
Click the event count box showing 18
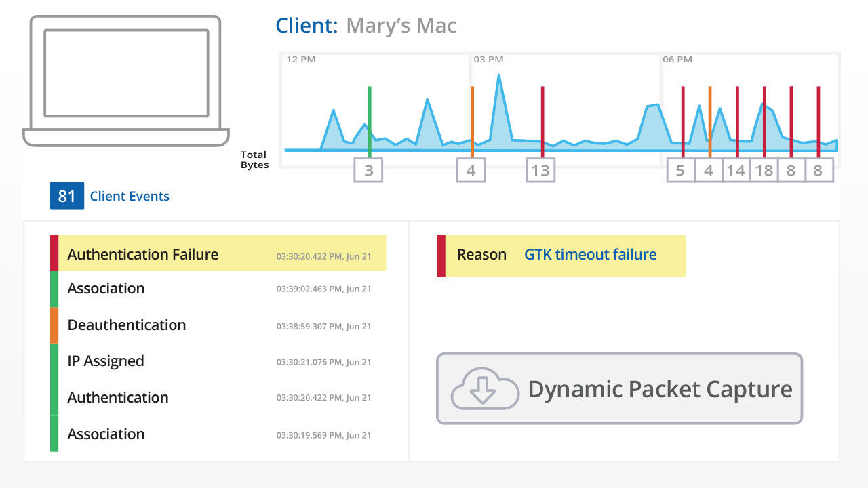tap(764, 170)
